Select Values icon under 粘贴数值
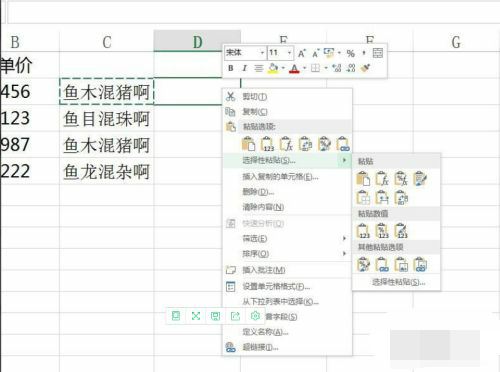Screen dimensions: 500x372 (x=363, y=231)
